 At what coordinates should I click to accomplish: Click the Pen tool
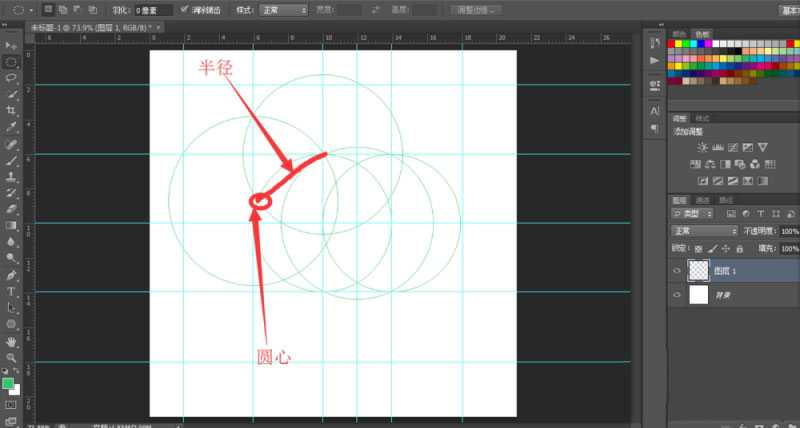tap(11, 274)
